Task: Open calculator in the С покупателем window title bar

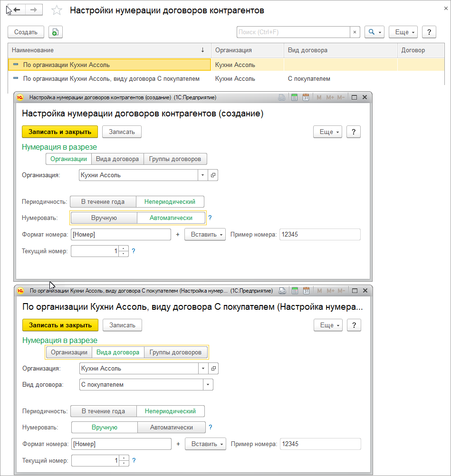Action: click(x=295, y=291)
